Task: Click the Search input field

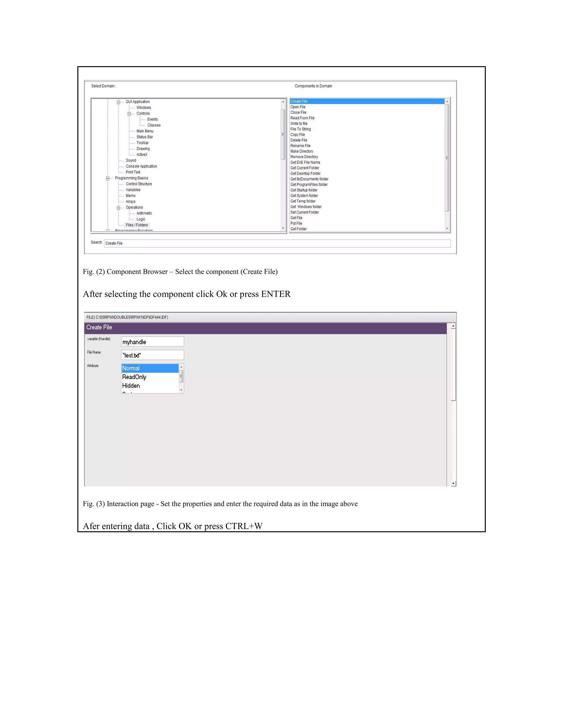Action: 277,243
